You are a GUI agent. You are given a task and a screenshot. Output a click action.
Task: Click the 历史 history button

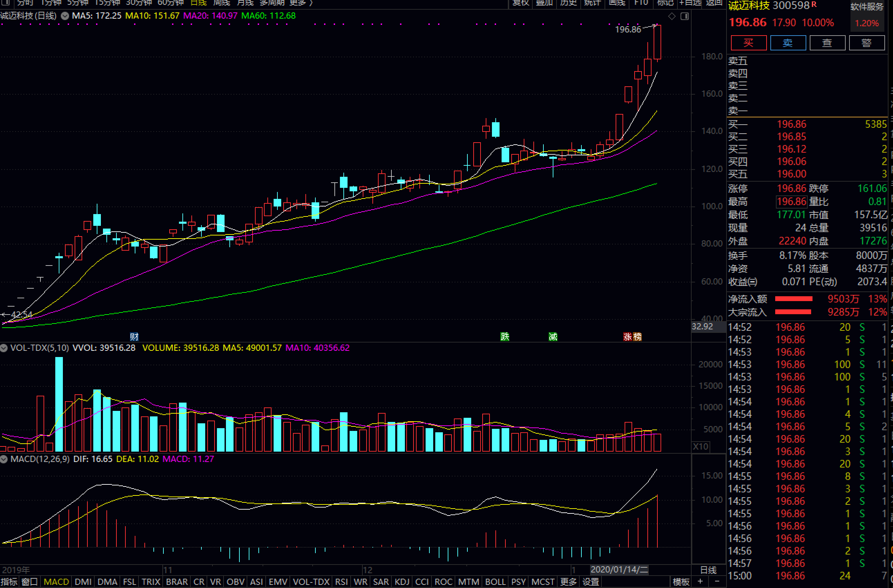tap(568, 3)
